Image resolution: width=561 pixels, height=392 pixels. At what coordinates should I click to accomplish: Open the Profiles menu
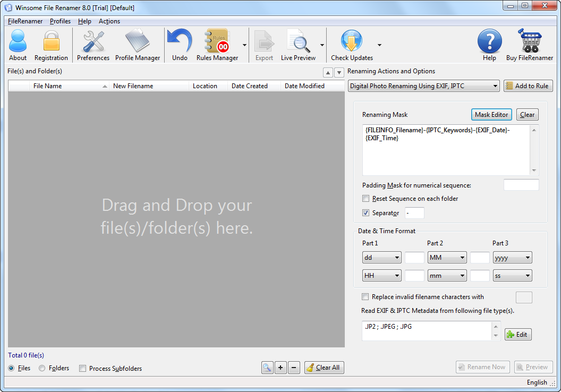click(60, 21)
